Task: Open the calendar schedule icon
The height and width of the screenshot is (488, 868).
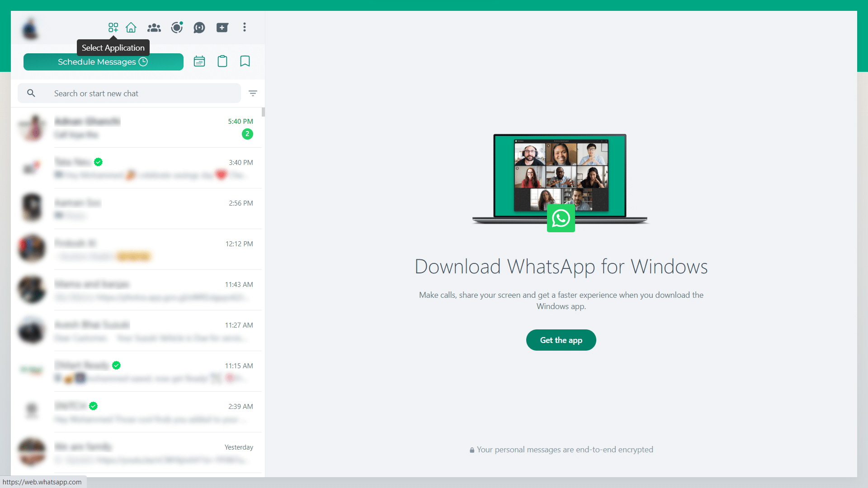Action: click(199, 61)
